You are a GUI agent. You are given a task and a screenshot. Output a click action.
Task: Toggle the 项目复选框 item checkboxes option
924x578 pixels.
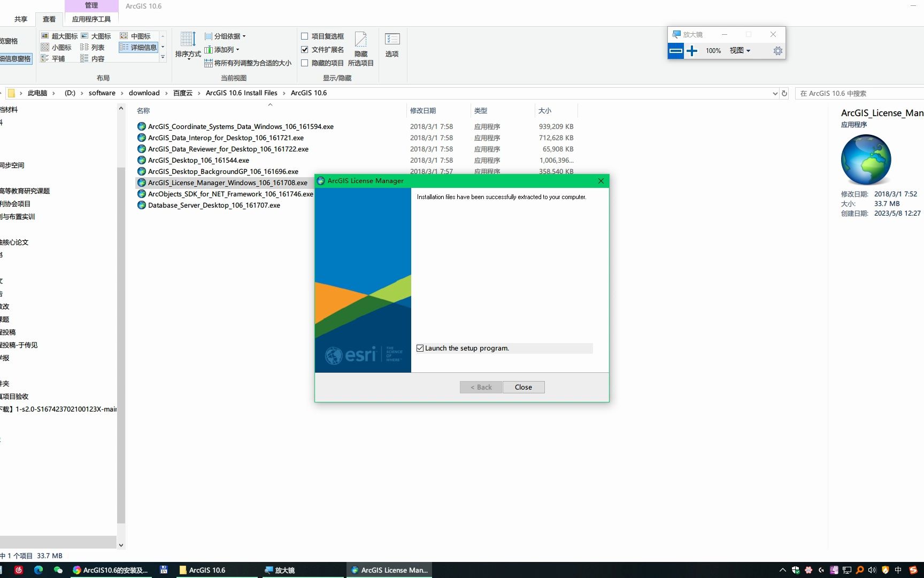tap(305, 36)
